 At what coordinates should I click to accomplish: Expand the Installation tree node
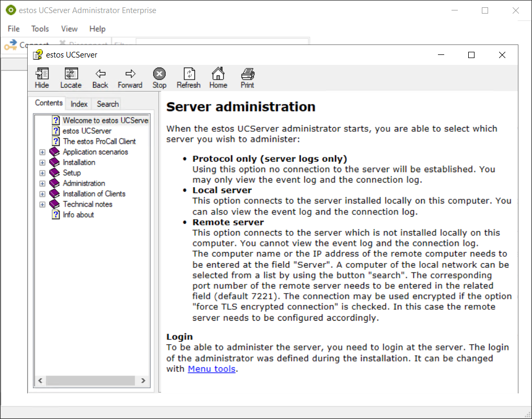coord(42,163)
